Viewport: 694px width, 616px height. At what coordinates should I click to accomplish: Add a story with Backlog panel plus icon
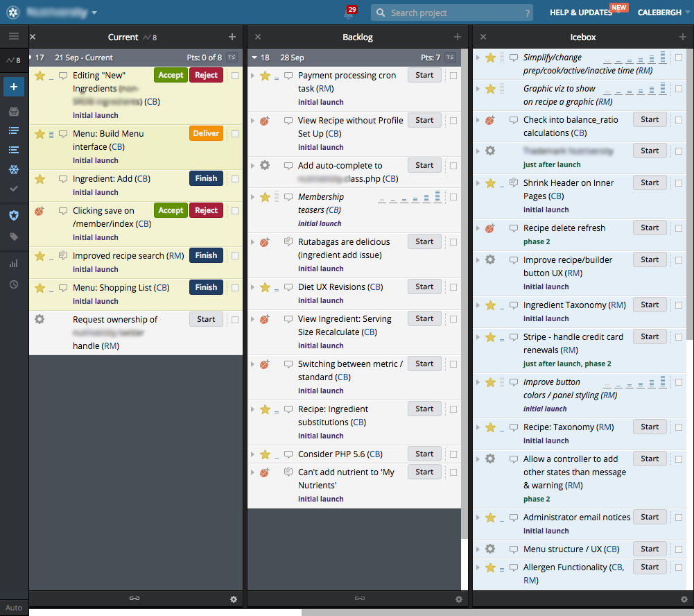click(457, 37)
